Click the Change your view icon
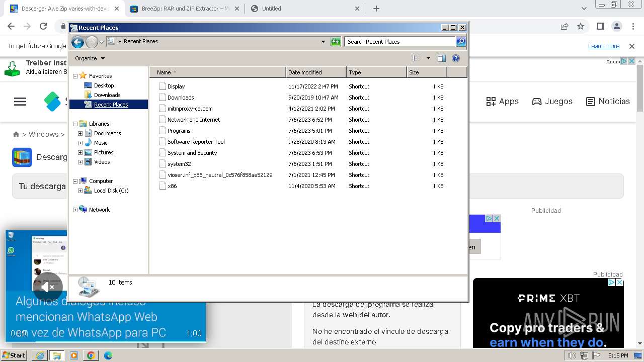 pyautogui.click(x=416, y=58)
